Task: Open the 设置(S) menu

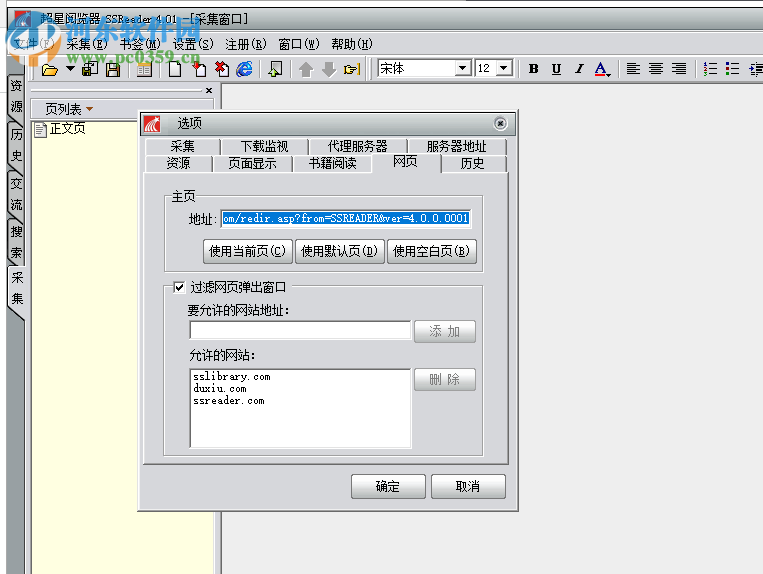Action: point(193,44)
